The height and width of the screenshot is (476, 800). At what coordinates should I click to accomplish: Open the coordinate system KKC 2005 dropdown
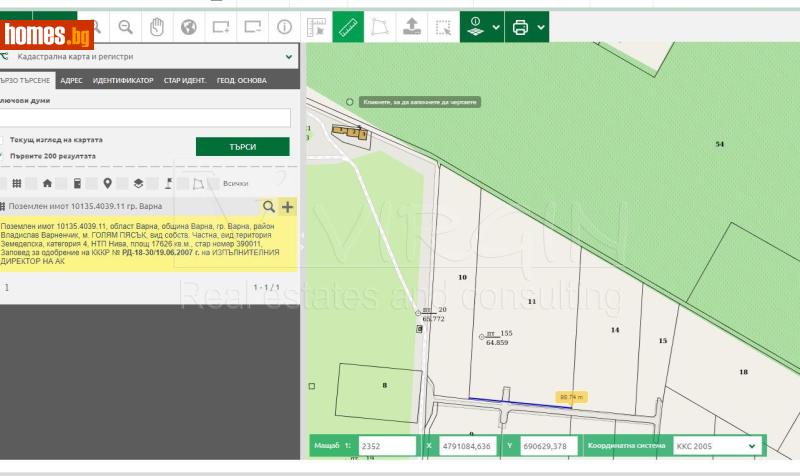(x=714, y=446)
